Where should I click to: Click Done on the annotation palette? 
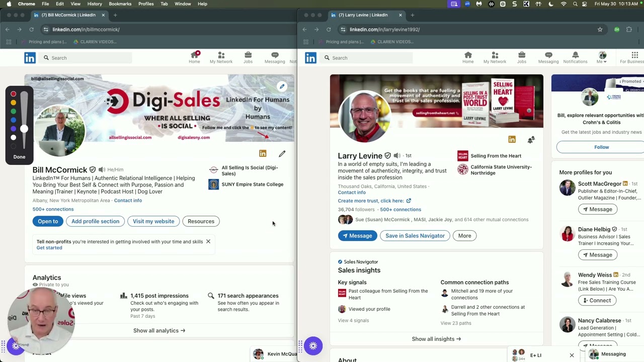(x=19, y=157)
